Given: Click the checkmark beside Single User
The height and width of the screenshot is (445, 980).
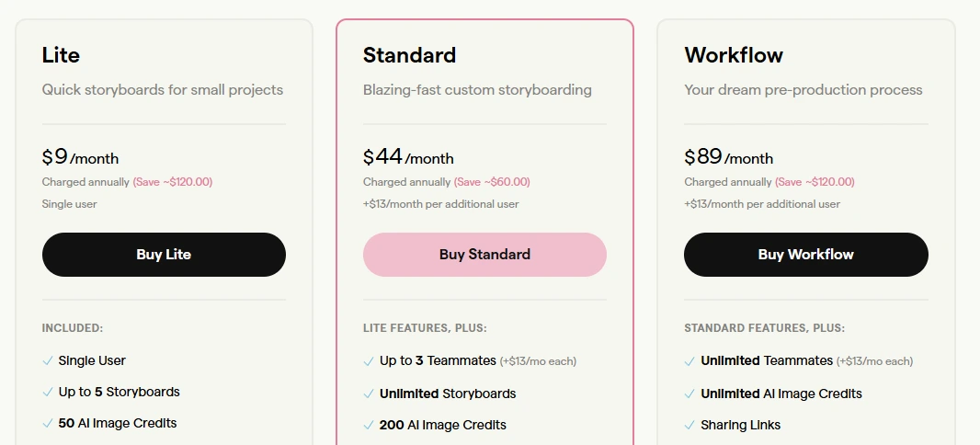Looking at the screenshot, I should 48,361.
